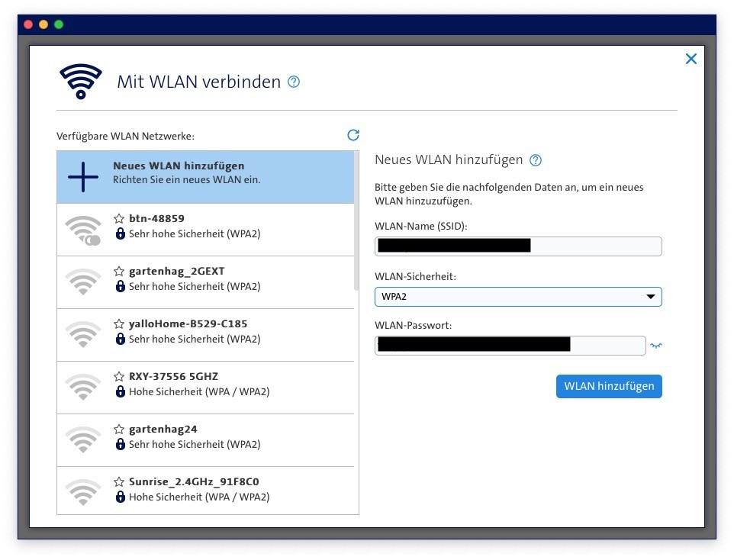Image resolution: width=734 pixels, height=560 pixels.
Task: Select Neues WLAN hinzufügen list entry
Action: [206, 177]
